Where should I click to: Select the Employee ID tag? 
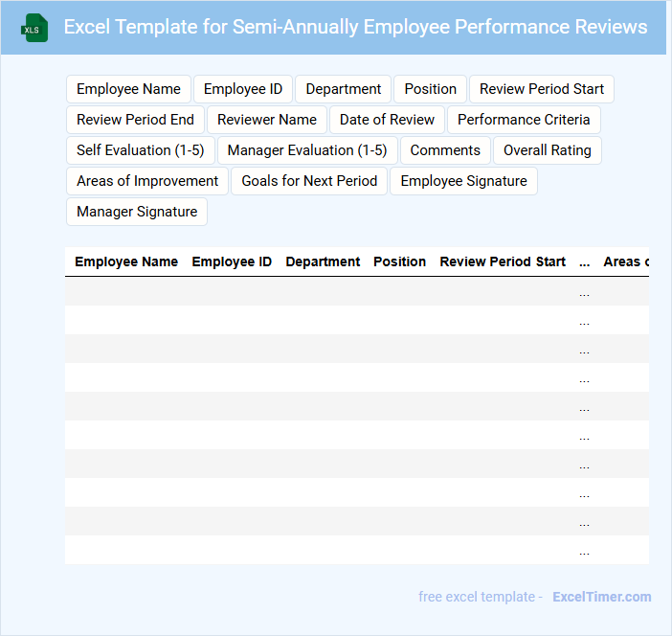[x=243, y=89]
